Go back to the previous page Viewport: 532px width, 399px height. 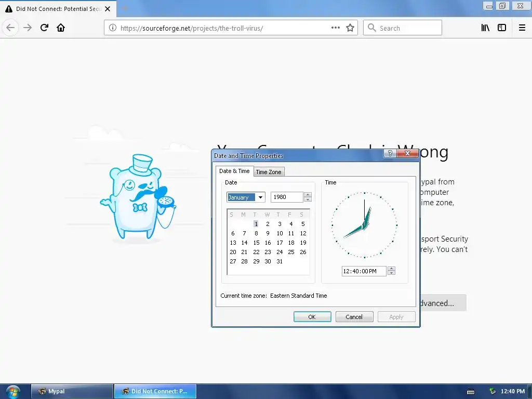10,28
